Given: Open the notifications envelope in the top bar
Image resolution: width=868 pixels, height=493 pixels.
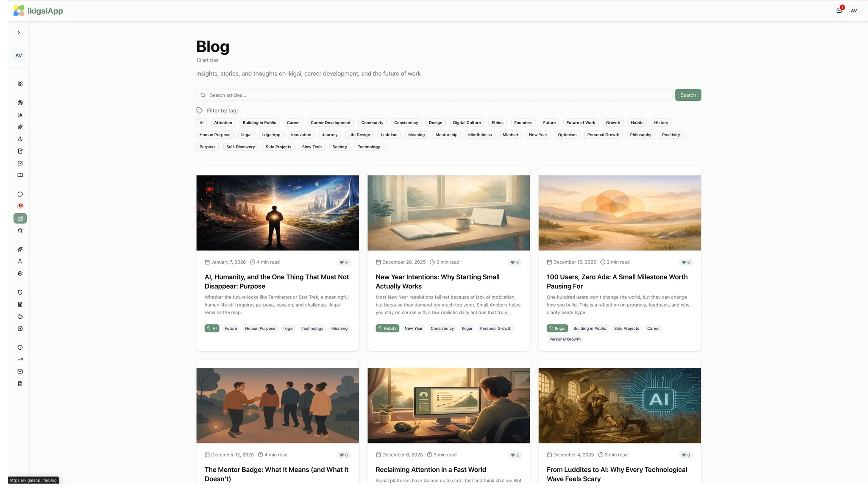Looking at the screenshot, I should 839,11.
